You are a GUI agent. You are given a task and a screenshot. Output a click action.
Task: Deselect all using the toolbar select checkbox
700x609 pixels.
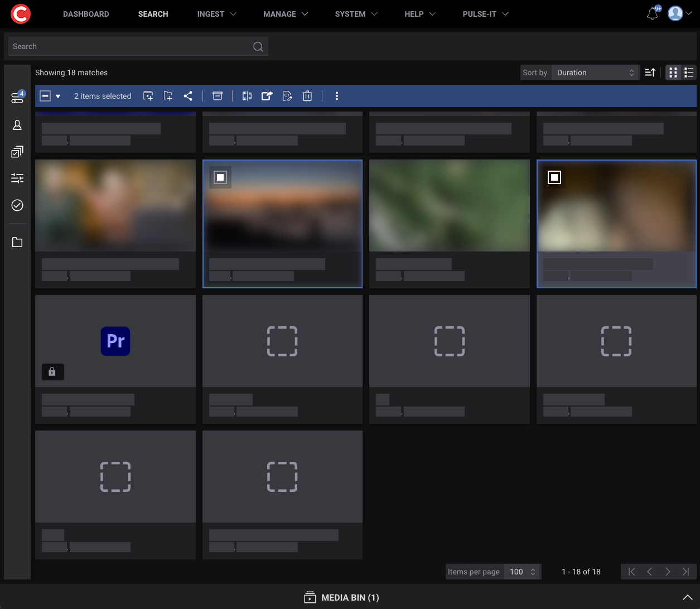46,96
